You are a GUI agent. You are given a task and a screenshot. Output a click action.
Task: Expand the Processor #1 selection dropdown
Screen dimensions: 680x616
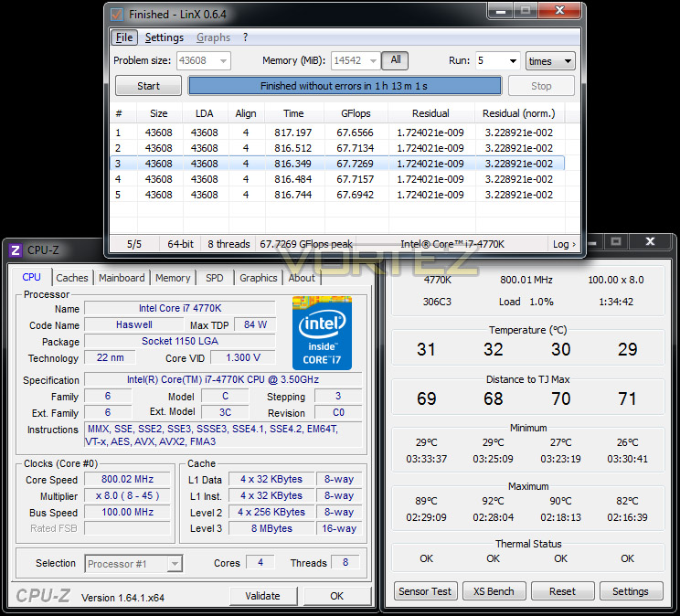pos(175,564)
